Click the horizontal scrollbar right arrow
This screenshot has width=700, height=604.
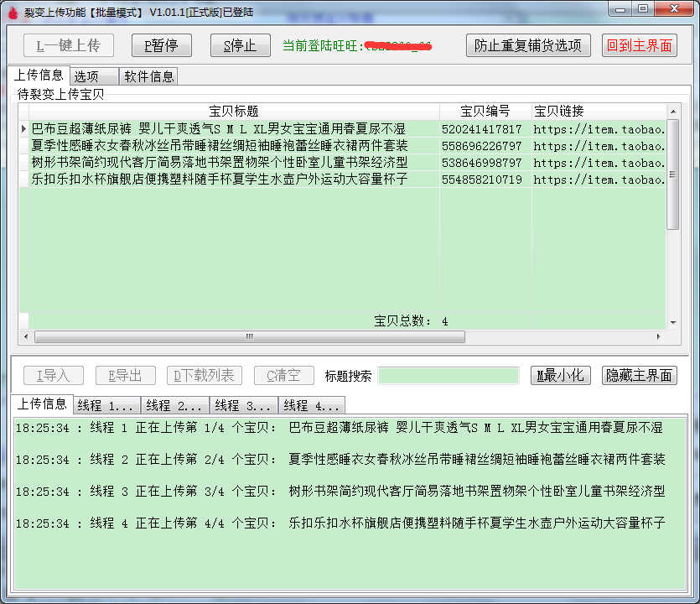click(659, 336)
